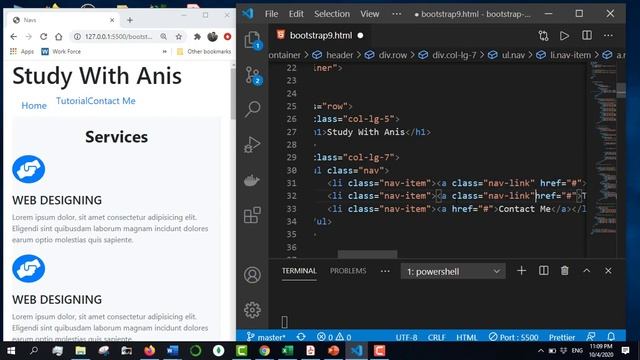Click the Home nav link on webpage

(x=34, y=106)
